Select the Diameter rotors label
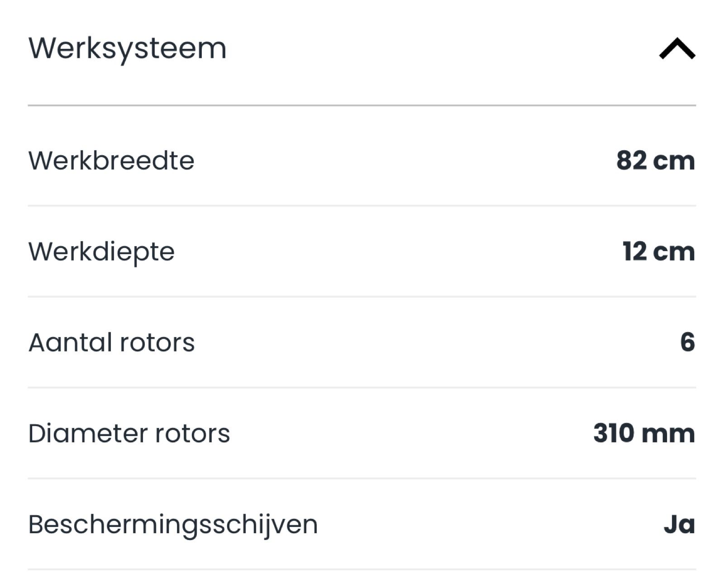 129,433
